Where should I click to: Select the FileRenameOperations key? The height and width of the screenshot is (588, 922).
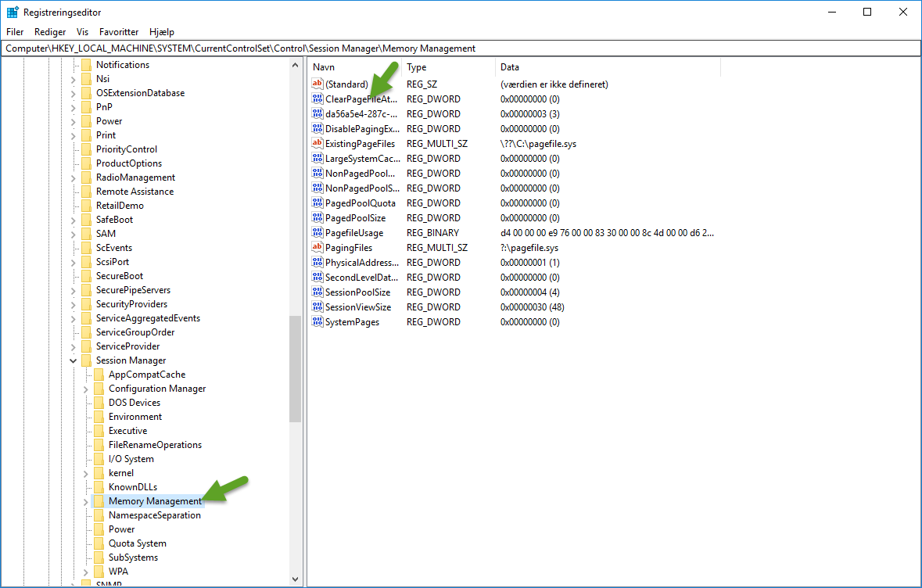point(156,445)
